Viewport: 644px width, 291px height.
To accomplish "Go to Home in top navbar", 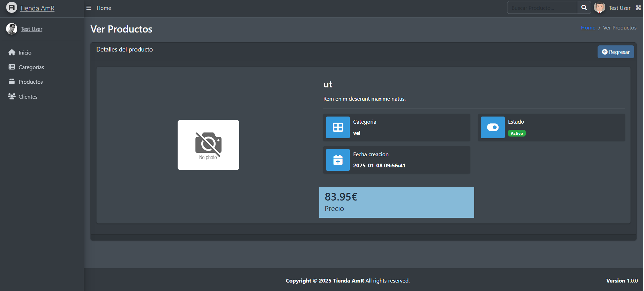I will coord(104,8).
